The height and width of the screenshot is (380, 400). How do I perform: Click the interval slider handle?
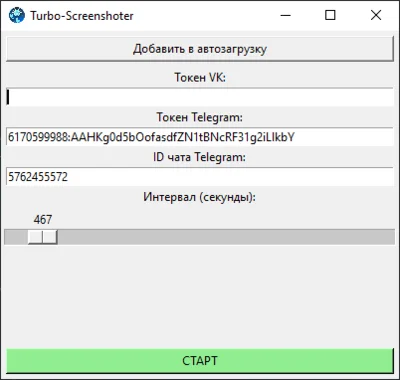[x=43, y=237]
